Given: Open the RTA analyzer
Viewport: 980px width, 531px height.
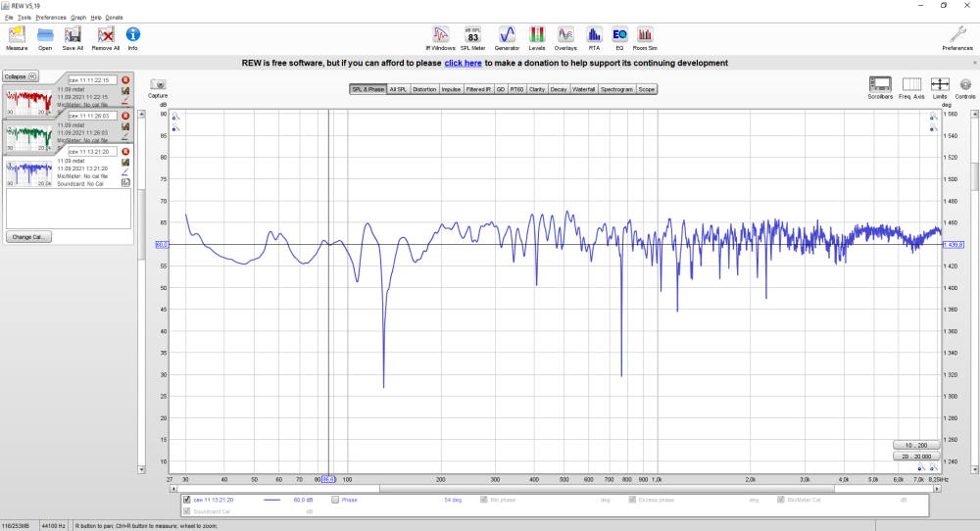Looking at the screenshot, I should (x=594, y=38).
